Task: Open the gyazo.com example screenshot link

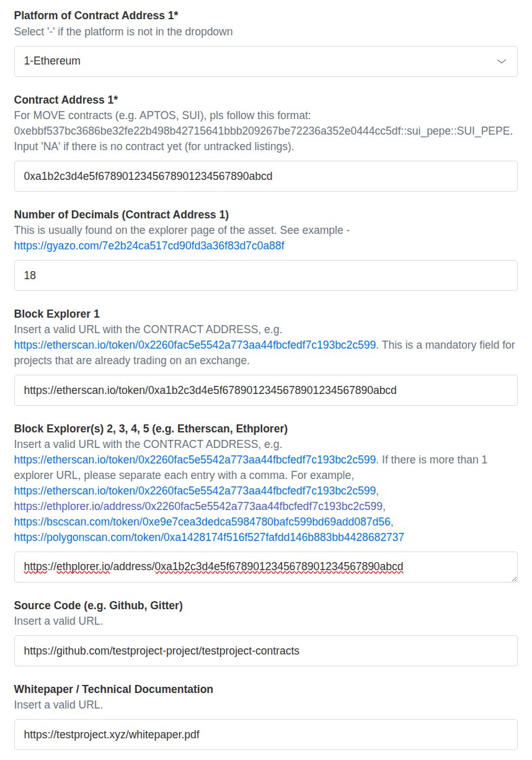Action: coord(149,246)
